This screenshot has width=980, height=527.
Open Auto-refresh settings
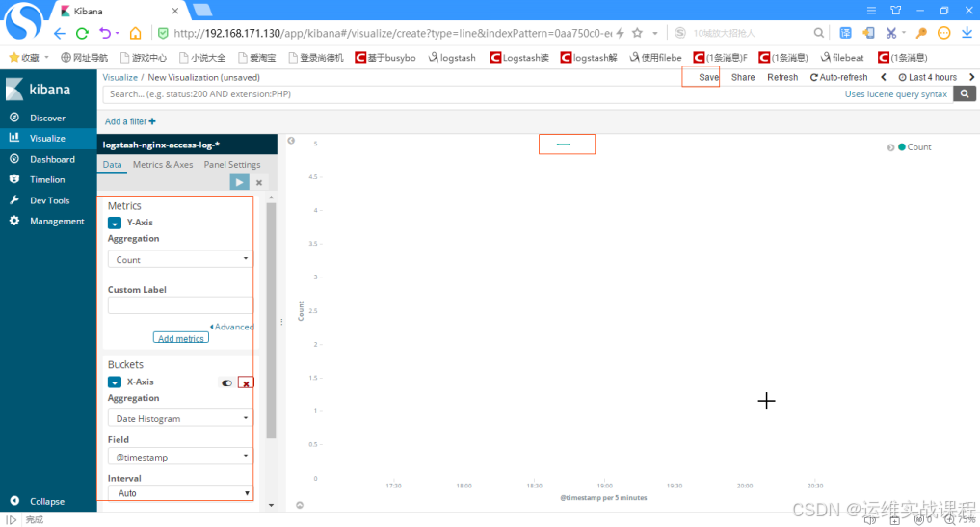click(x=838, y=77)
